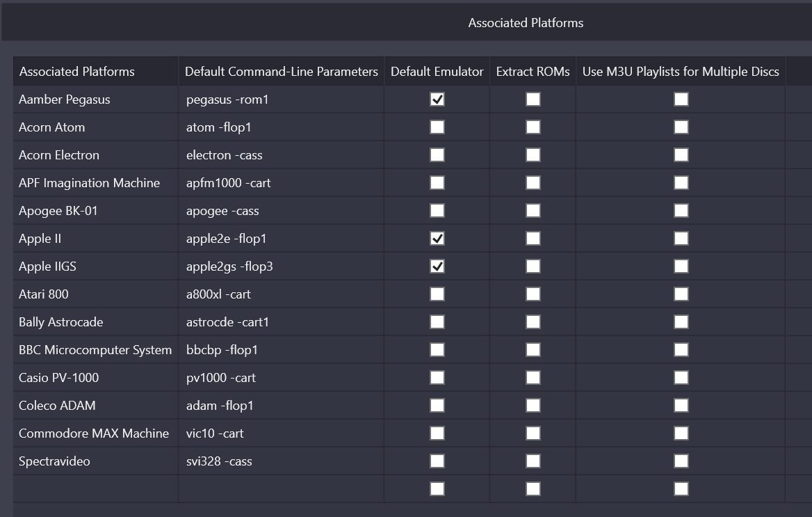Uncheck Default Emulator for Apple IIGS
812x517 pixels.
(x=437, y=267)
